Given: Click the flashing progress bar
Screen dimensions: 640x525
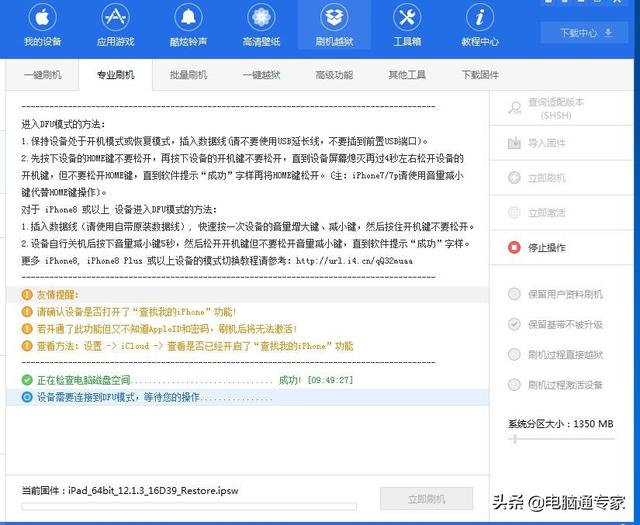Looking at the screenshot, I should [189, 507].
